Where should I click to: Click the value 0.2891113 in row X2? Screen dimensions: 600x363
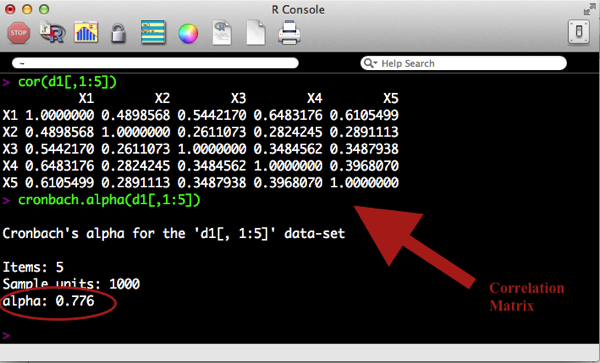coord(364,132)
